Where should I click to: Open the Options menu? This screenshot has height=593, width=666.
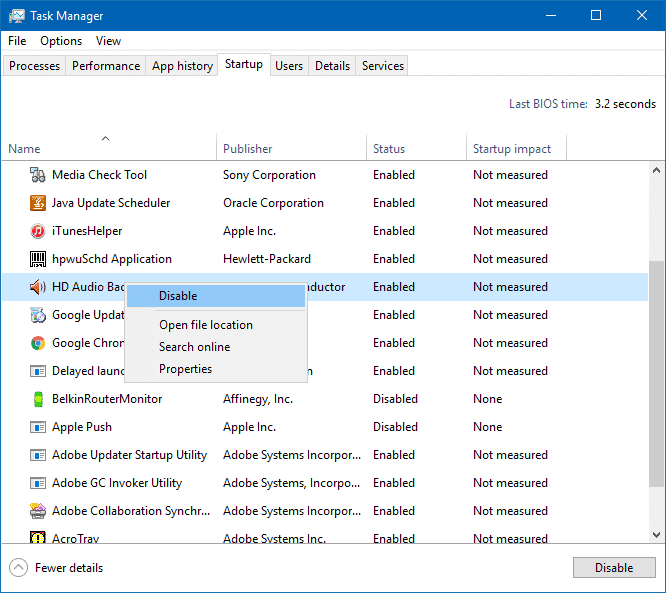click(x=61, y=41)
